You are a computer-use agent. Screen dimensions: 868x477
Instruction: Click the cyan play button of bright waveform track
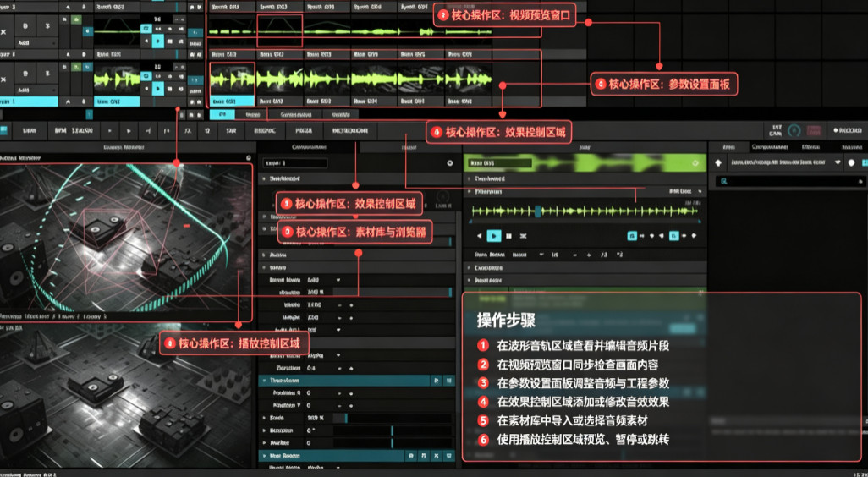[157, 88]
